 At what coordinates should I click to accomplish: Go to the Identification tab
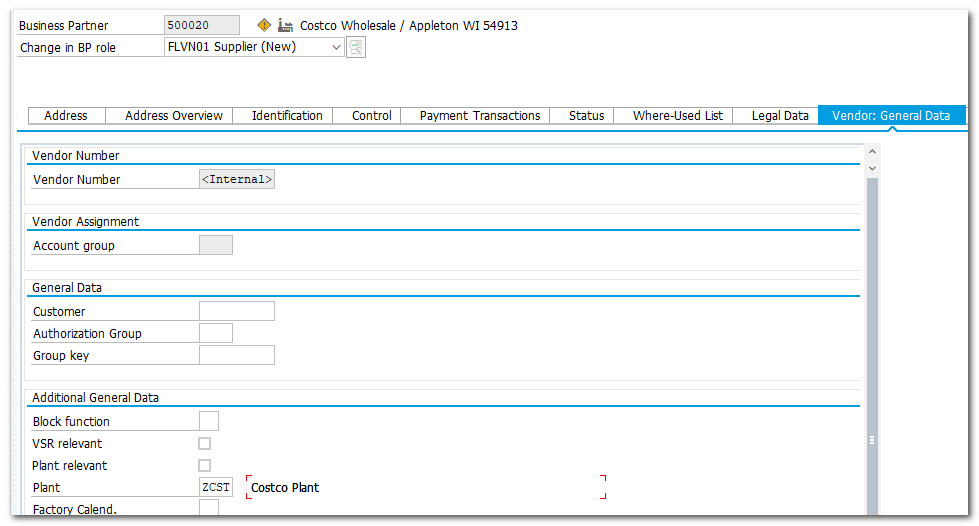pyautogui.click(x=287, y=116)
